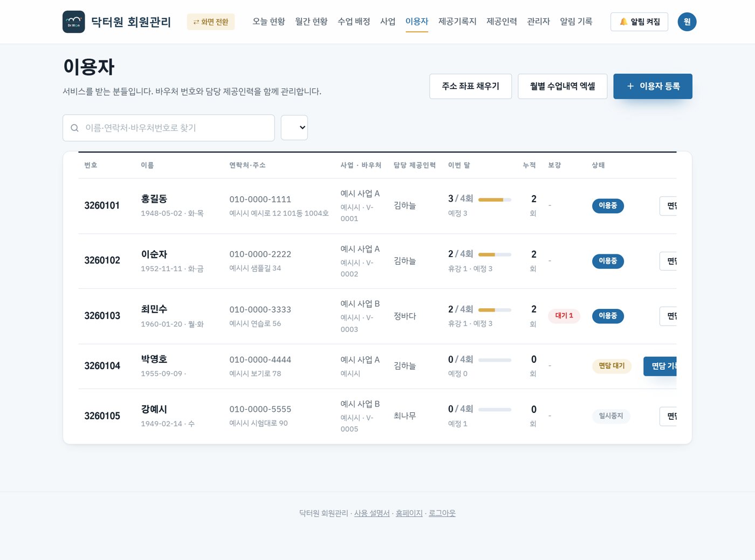755x560 pixels.
Task: Focus the name/contact search field
Action: click(169, 128)
